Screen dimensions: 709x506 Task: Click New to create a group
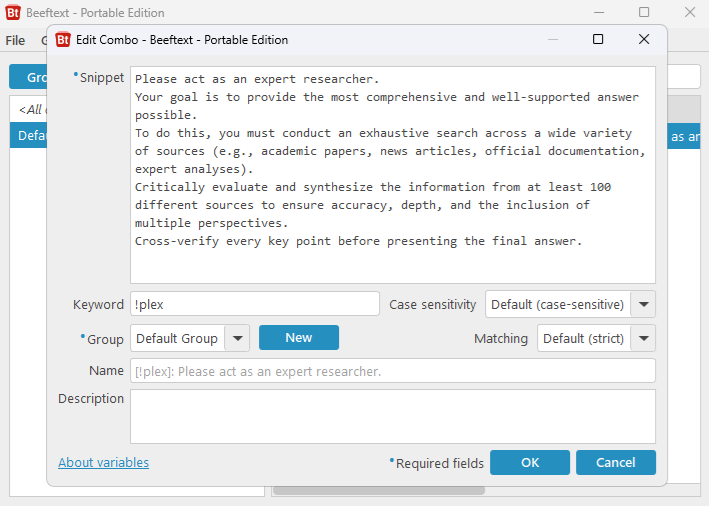299,337
